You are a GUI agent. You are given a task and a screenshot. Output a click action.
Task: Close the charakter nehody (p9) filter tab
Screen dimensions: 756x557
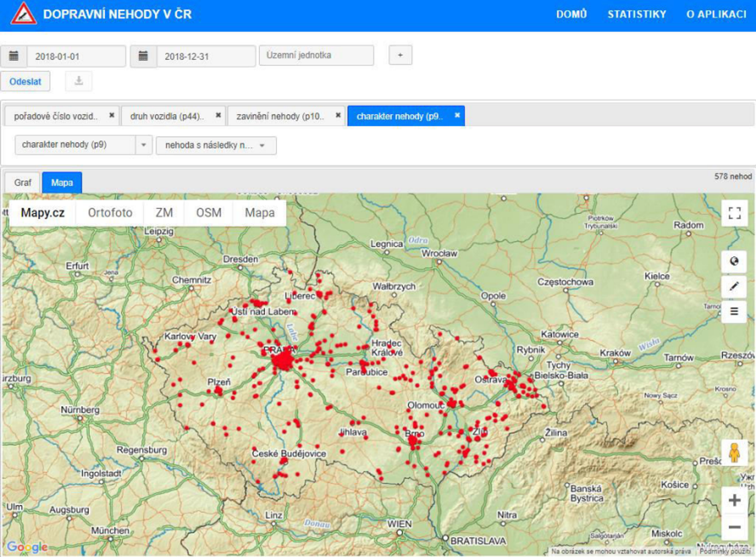457,115
